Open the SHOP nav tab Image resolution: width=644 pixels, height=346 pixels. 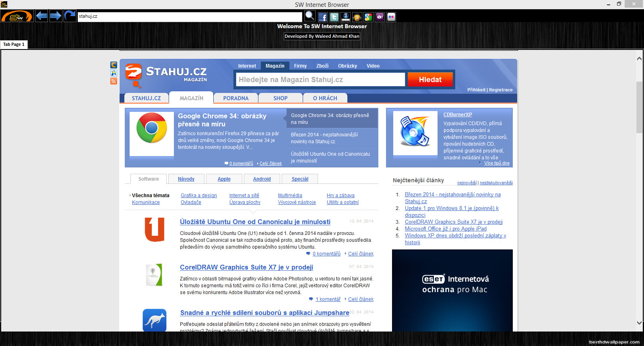coord(281,98)
